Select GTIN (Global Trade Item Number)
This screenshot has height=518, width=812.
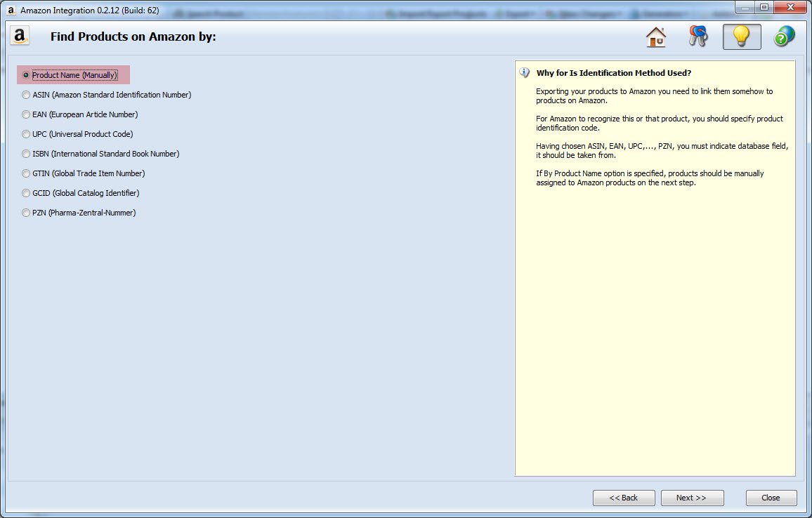click(x=84, y=173)
